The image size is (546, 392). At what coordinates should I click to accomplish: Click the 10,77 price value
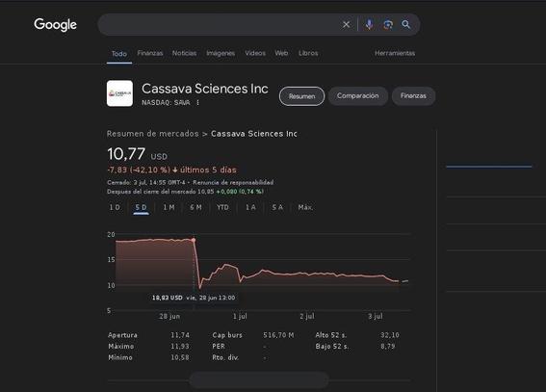126,154
